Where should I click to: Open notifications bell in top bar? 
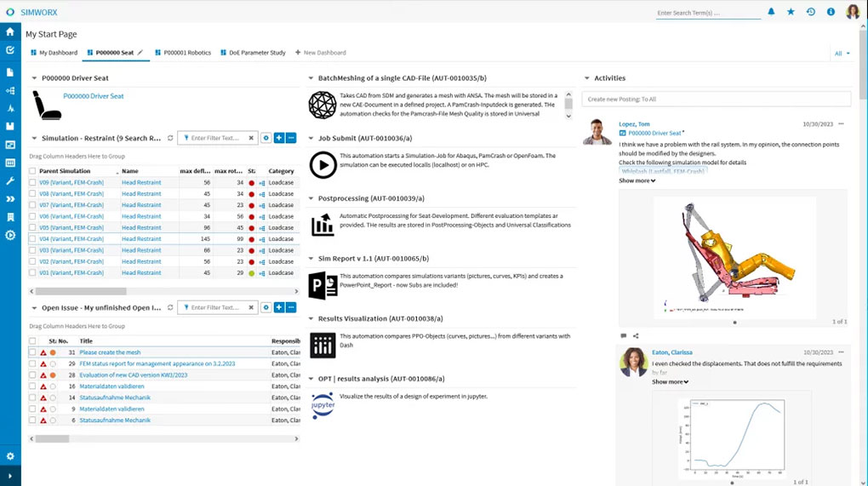pyautogui.click(x=771, y=12)
